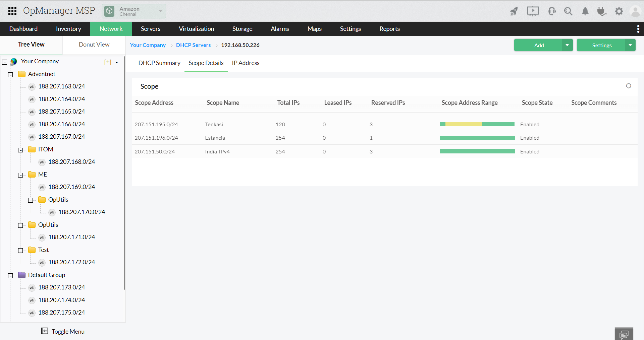Open the Reports menu

pos(389,29)
